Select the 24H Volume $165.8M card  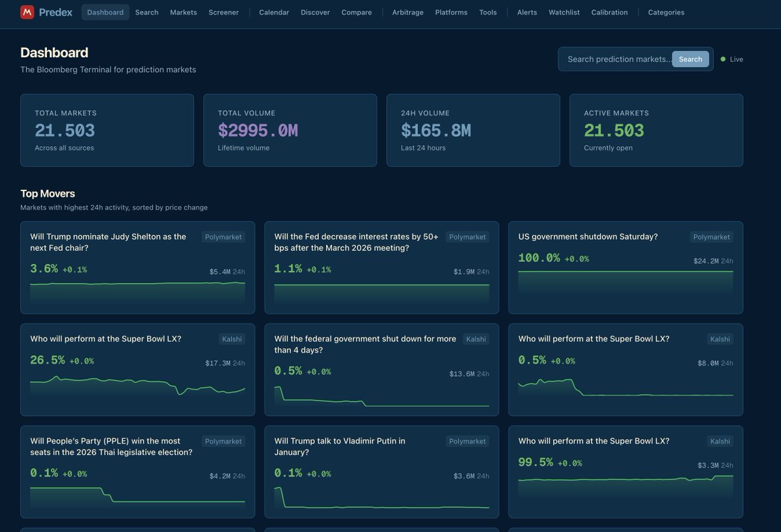pyautogui.click(x=473, y=130)
